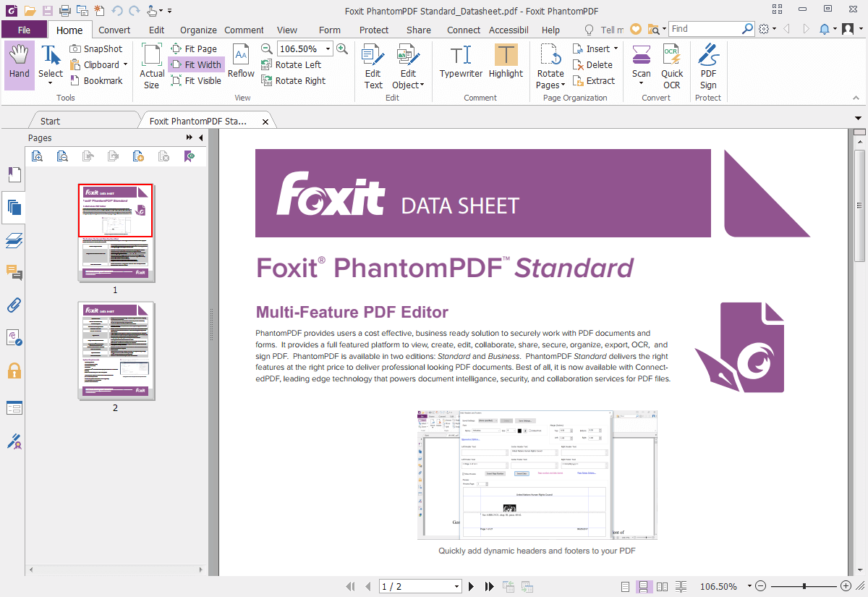Run Quick OCR on the document
The width and height of the screenshot is (868, 597).
coord(672,64)
